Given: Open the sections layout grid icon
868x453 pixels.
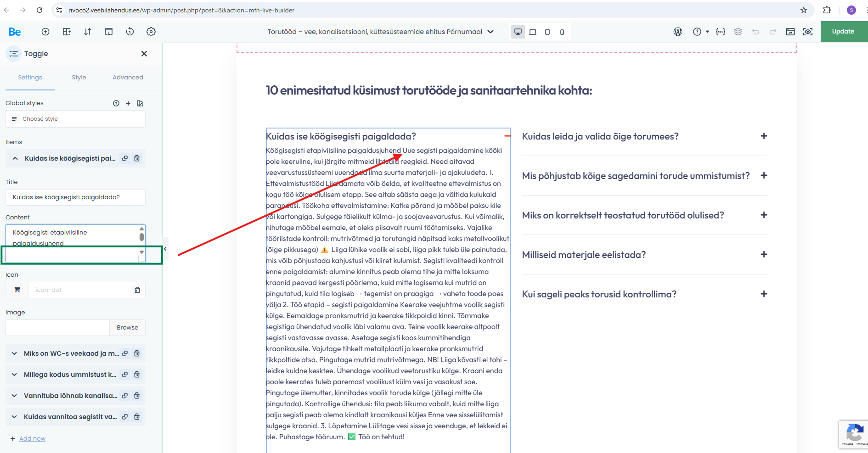Looking at the screenshot, I should click(x=67, y=32).
